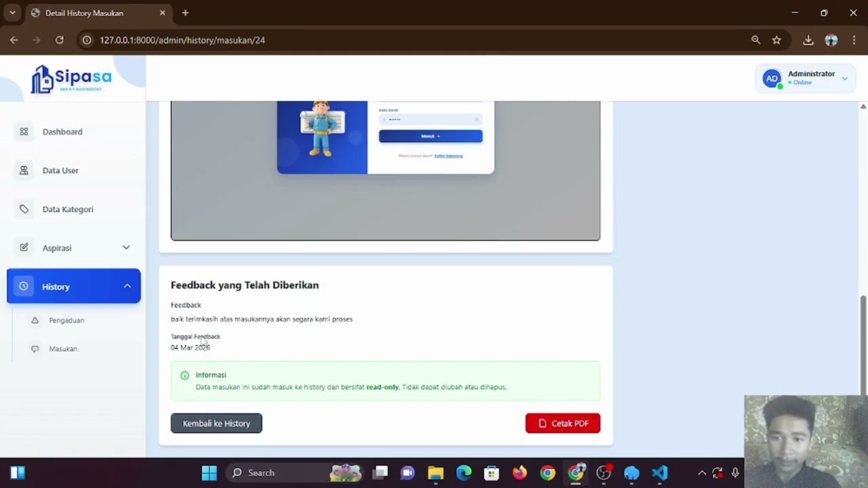Open the Aspirasi menu
Screen dimensions: 868x488
pyautogui.click(x=73, y=247)
